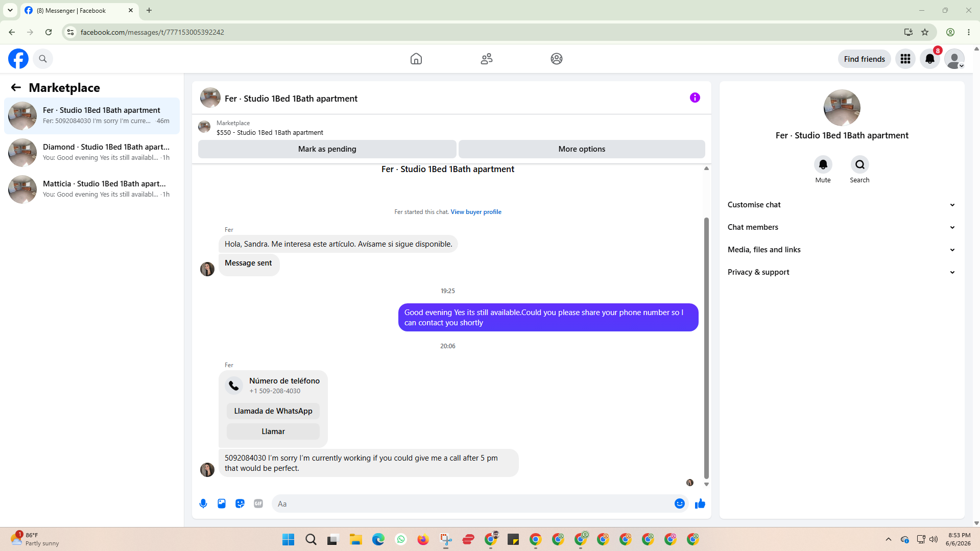
Task: Open the taskbar Search icon
Action: (x=311, y=539)
